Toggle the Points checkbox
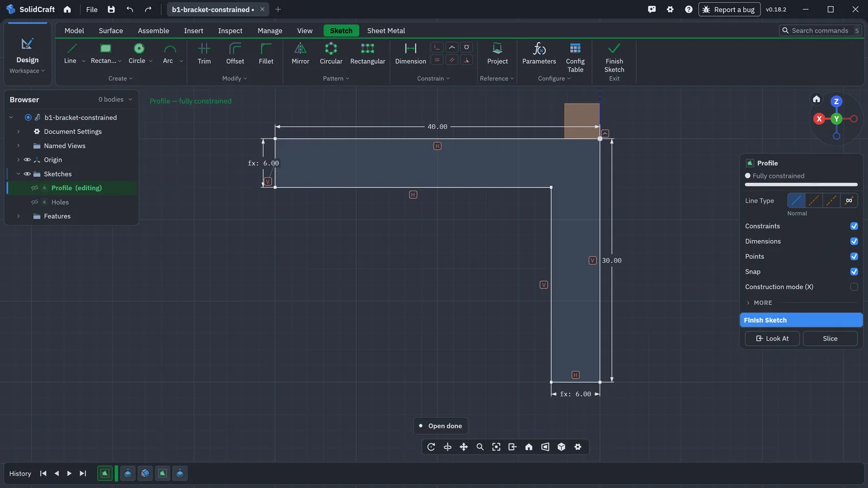 tap(854, 256)
